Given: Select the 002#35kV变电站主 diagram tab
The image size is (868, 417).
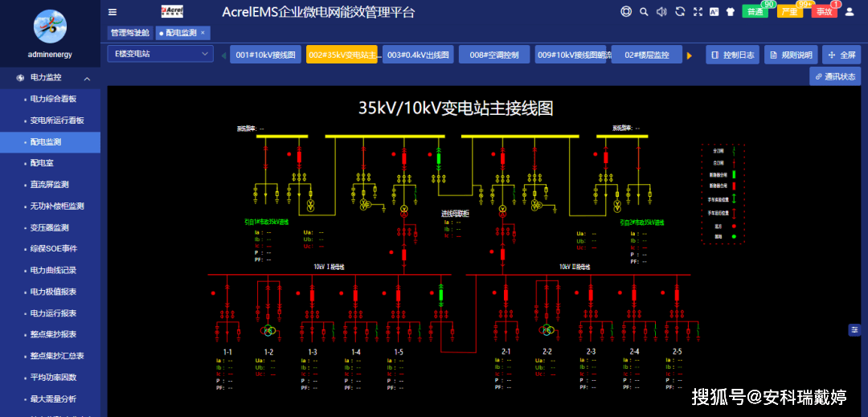Looking at the screenshot, I should pyautogui.click(x=342, y=55).
